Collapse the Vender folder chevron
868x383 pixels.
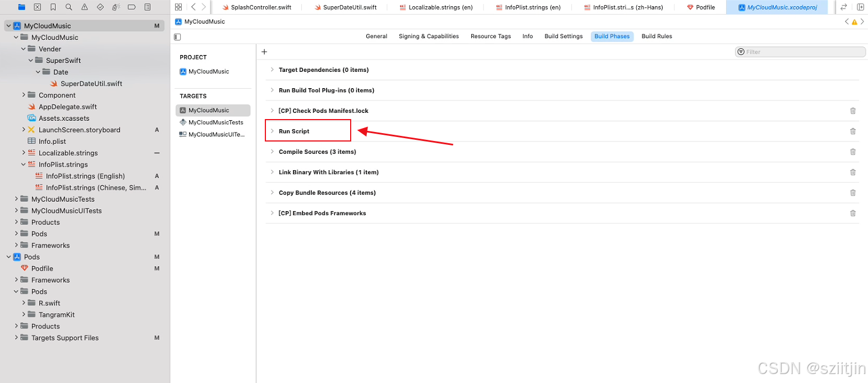coord(24,49)
